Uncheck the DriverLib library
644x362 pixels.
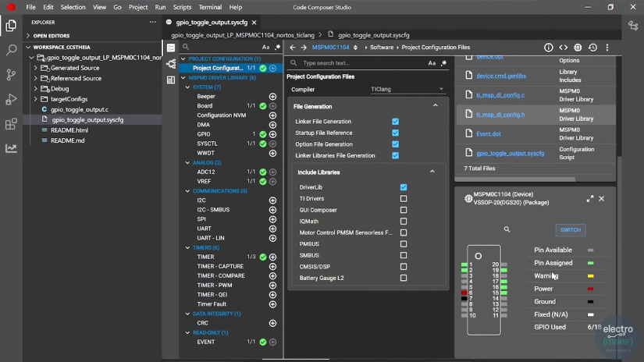pyautogui.click(x=404, y=187)
